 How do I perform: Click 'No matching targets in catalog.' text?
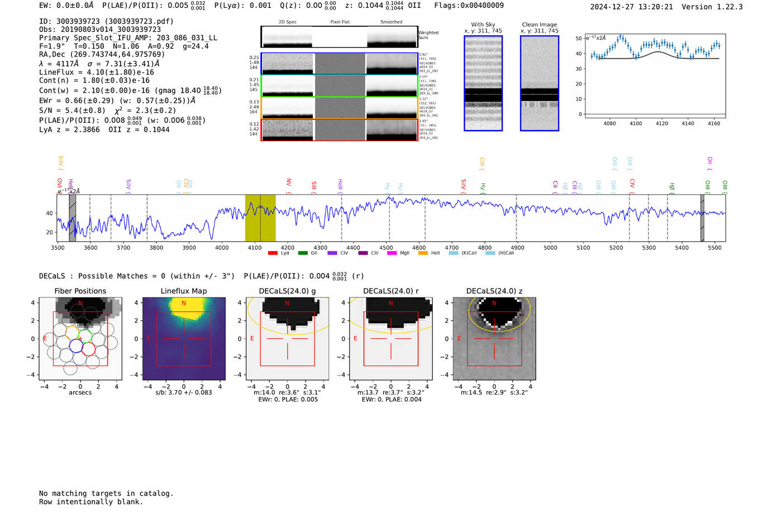click(106, 493)
